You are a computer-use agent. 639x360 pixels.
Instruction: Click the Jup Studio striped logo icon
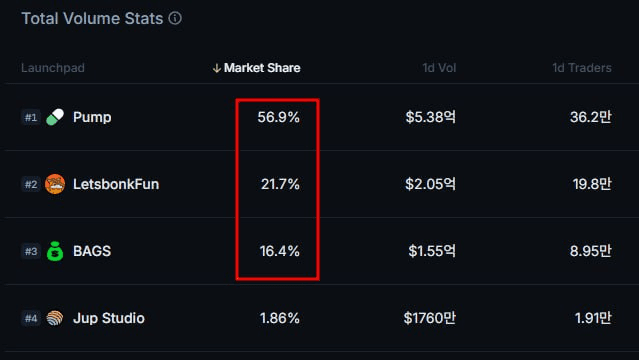click(x=55, y=318)
